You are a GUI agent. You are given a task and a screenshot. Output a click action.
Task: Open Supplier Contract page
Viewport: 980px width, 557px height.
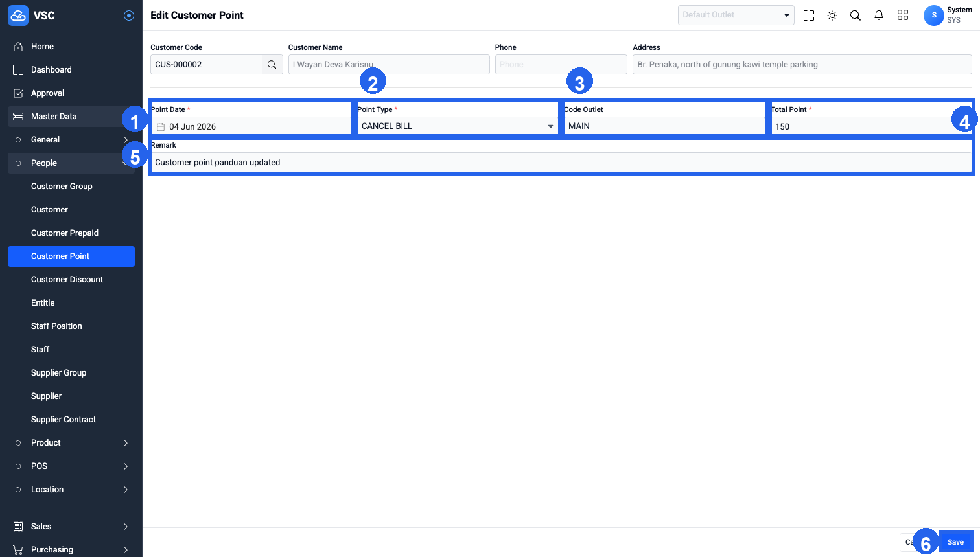point(71,420)
